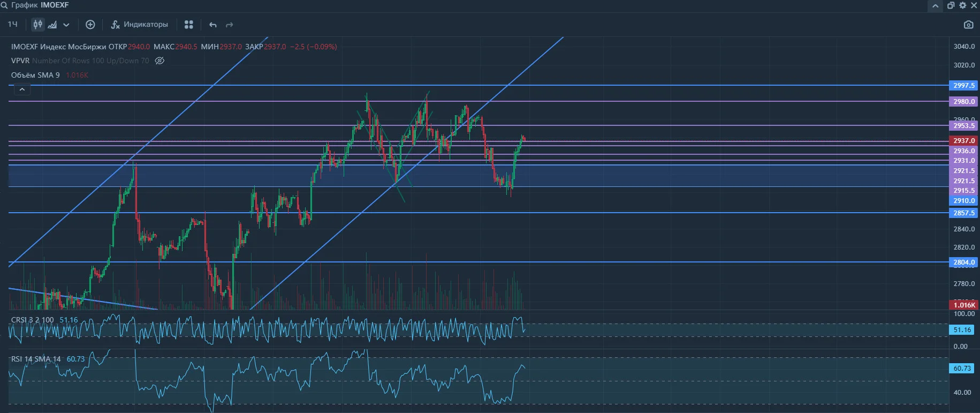Toggle VPVR indicator visibility eye icon
The width and height of the screenshot is (980, 413).
[159, 61]
